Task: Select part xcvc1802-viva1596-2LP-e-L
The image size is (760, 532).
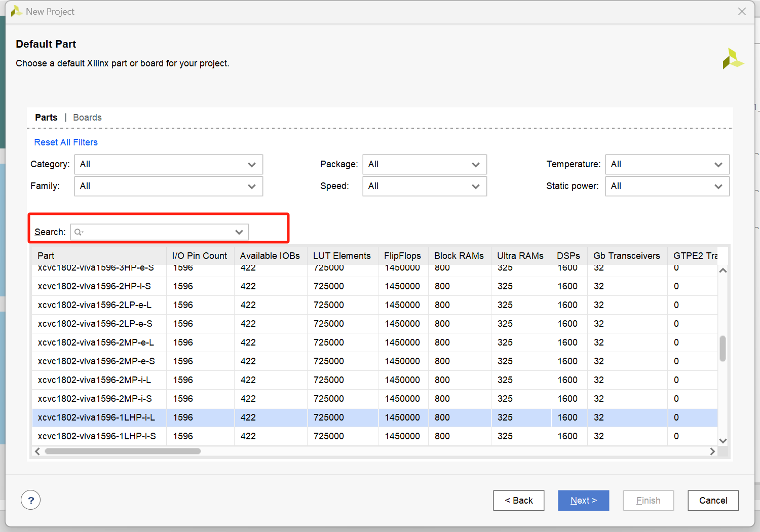Action: coord(374,305)
